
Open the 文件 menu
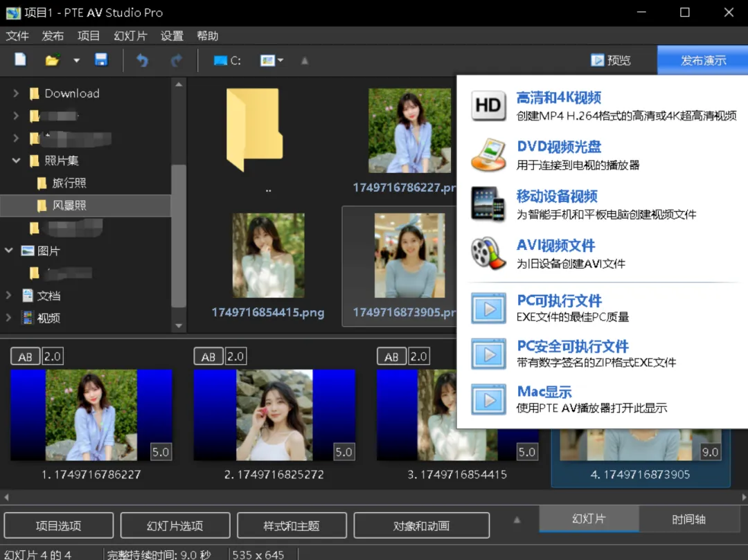pyautogui.click(x=17, y=36)
